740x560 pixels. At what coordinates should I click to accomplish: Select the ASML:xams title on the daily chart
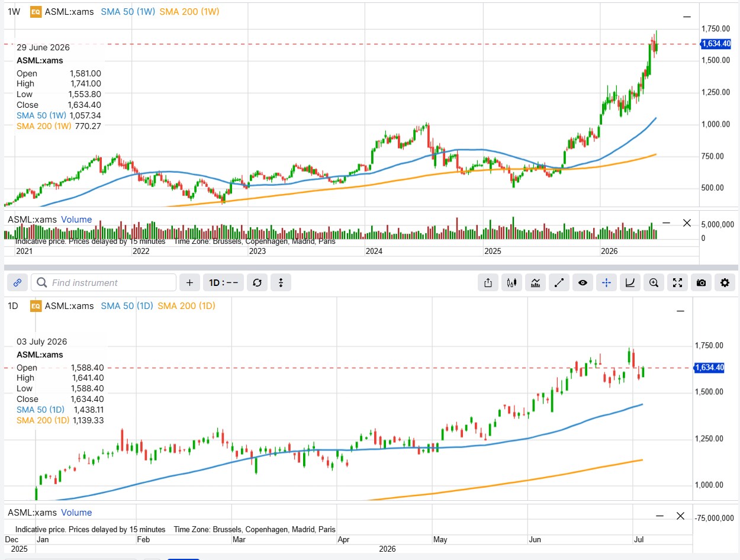[69, 306]
